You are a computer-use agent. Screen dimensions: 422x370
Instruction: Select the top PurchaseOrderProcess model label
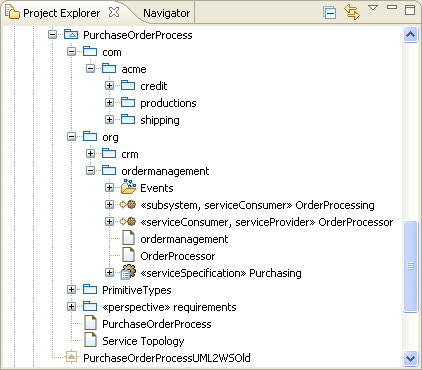[138, 35]
